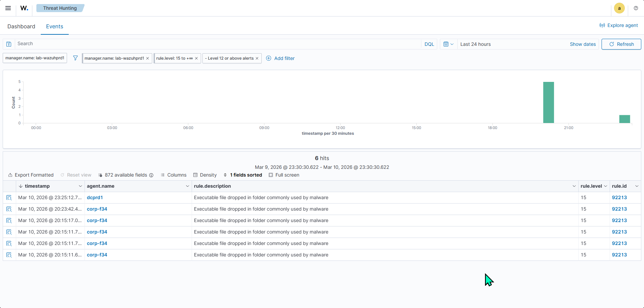Open the rule.description column header menu
The width and height of the screenshot is (644, 308).
click(574, 186)
